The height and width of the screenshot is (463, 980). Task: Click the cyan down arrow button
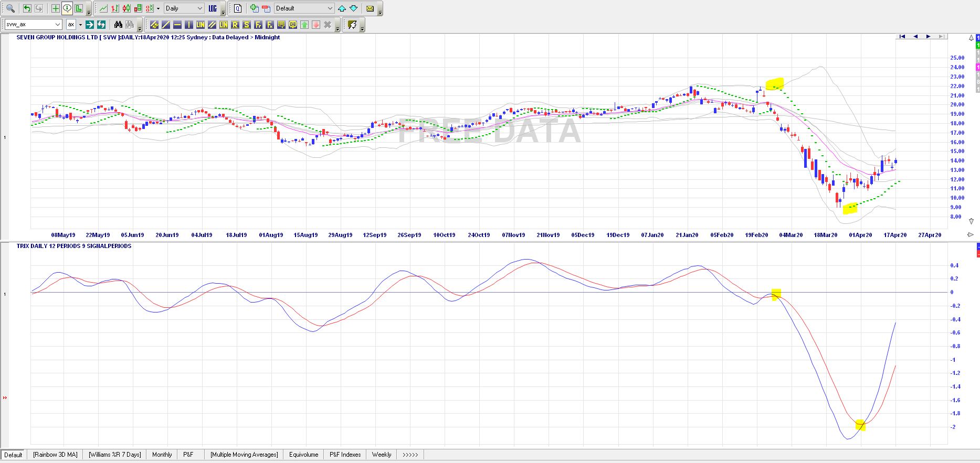[354, 8]
